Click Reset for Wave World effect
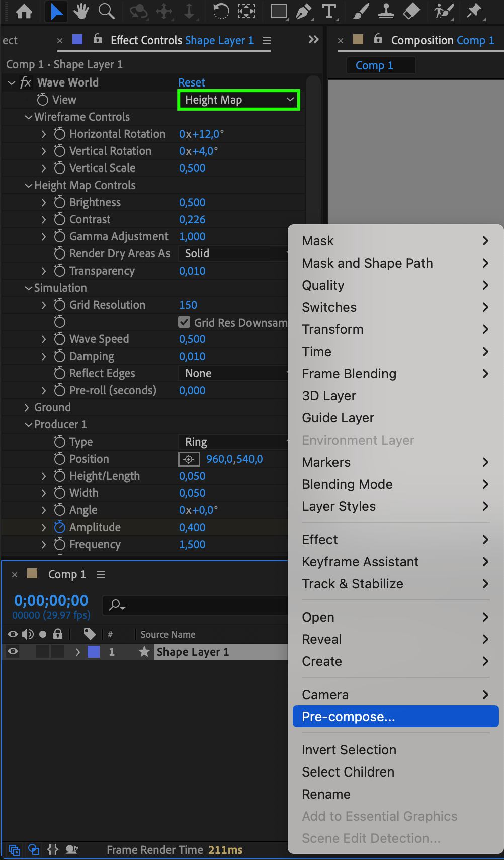Image resolution: width=504 pixels, height=860 pixels. point(192,82)
